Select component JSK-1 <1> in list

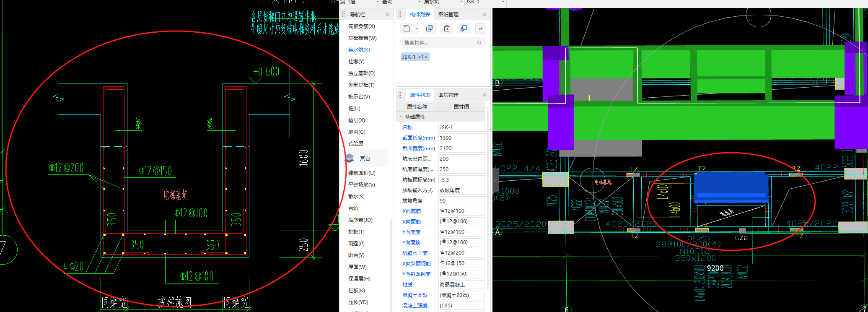pos(415,57)
